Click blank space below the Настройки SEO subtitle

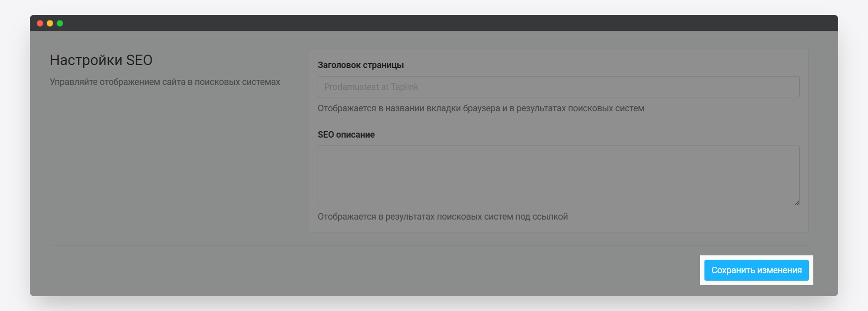164,159
